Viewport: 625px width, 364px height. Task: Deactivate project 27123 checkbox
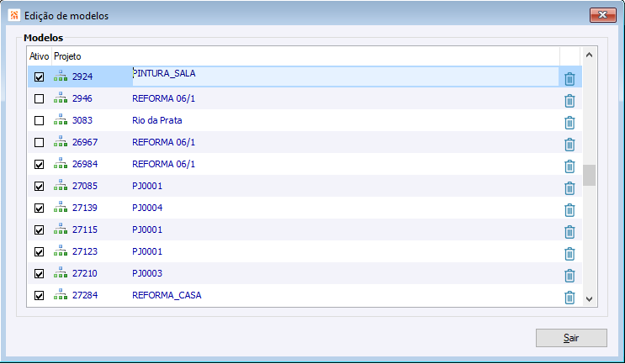coord(39,251)
